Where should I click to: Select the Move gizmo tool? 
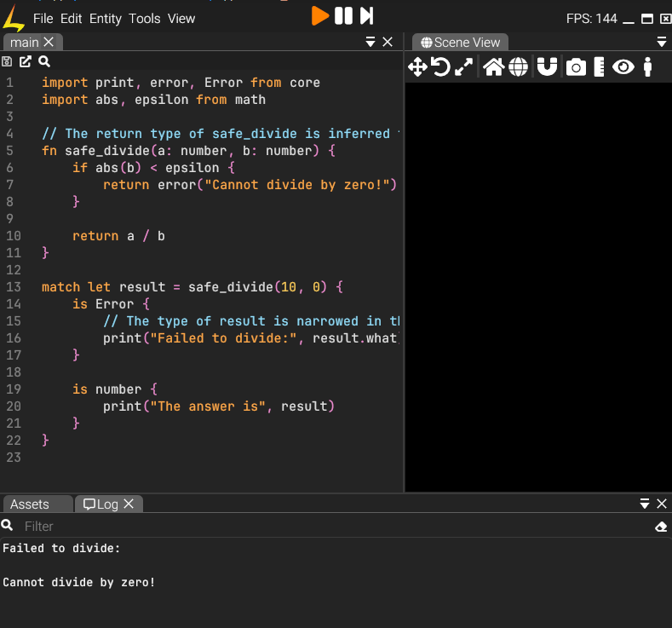pos(417,67)
